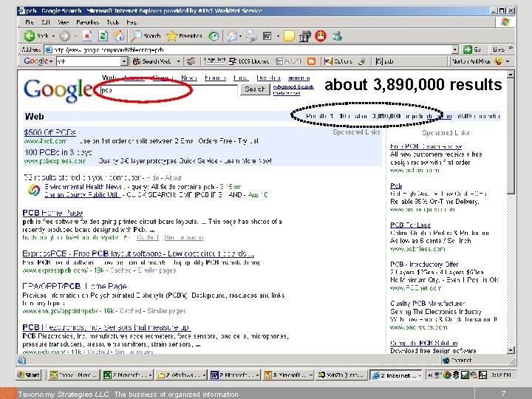Click the Print icon

point(251,35)
